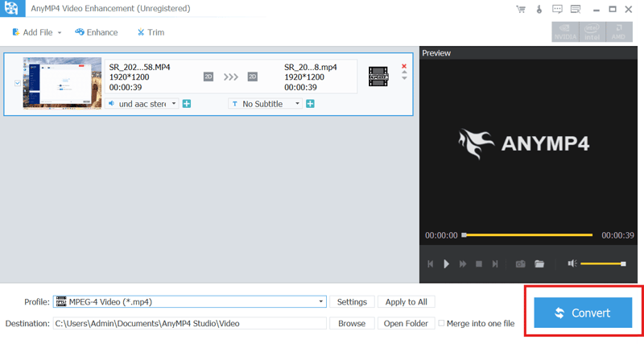Image resolution: width=644 pixels, height=344 pixels.
Task: Click the key register icon
Action: pos(537,10)
